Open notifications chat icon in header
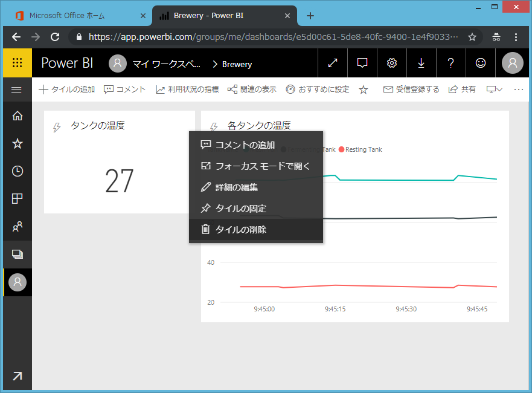The width and height of the screenshot is (532, 393). tap(362, 63)
